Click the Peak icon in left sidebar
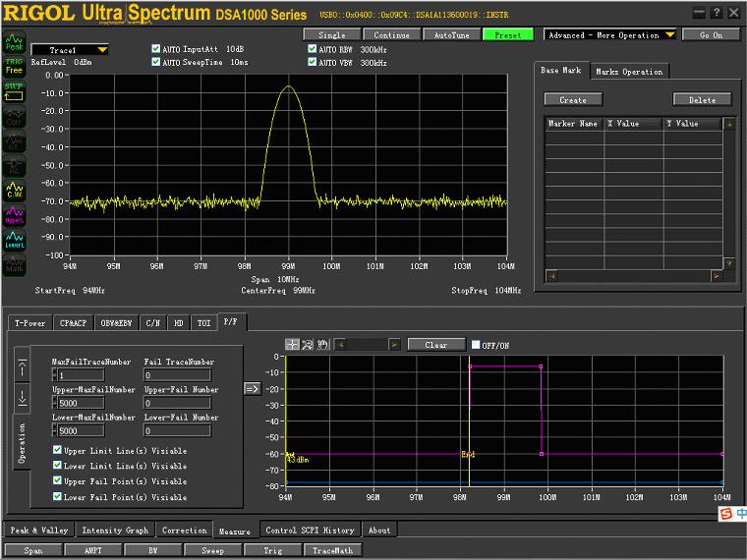The width and height of the screenshot is (747, 560). pos(14,43)
